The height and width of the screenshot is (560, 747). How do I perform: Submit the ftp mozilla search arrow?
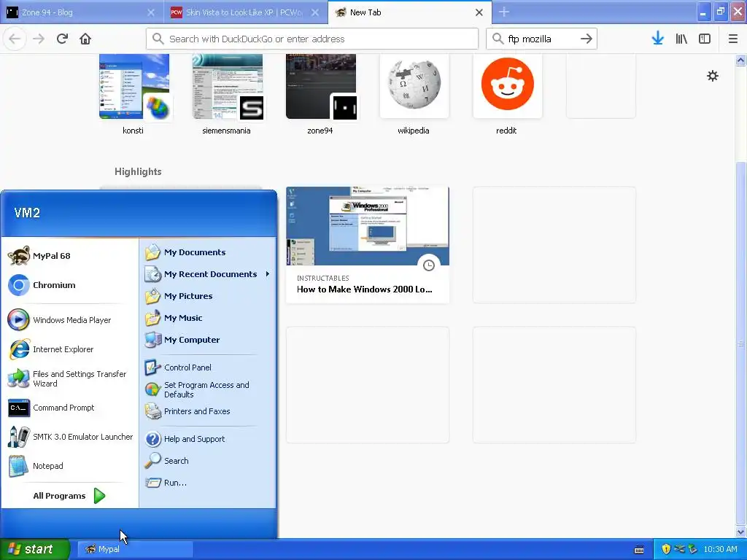pos(587,39)
